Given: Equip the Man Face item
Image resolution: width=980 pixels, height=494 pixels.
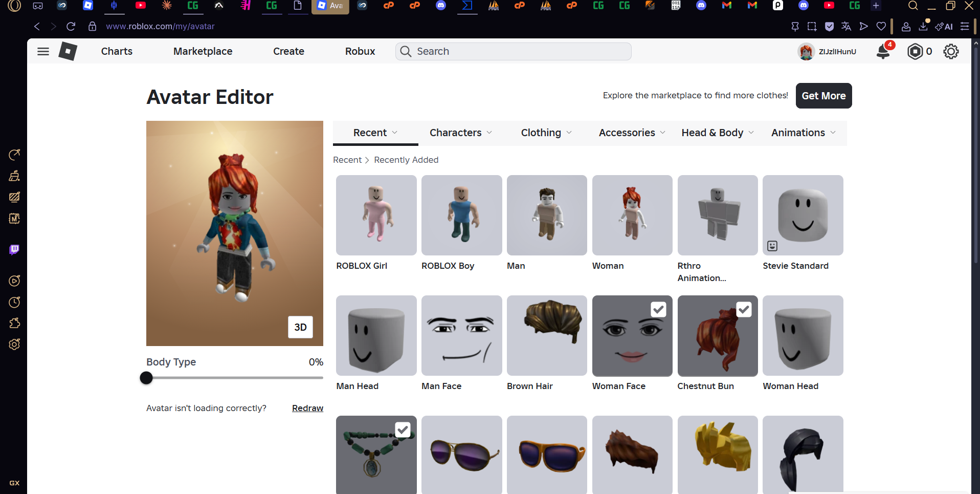Looking at the screenshot, I should click(x=462, y=335).
